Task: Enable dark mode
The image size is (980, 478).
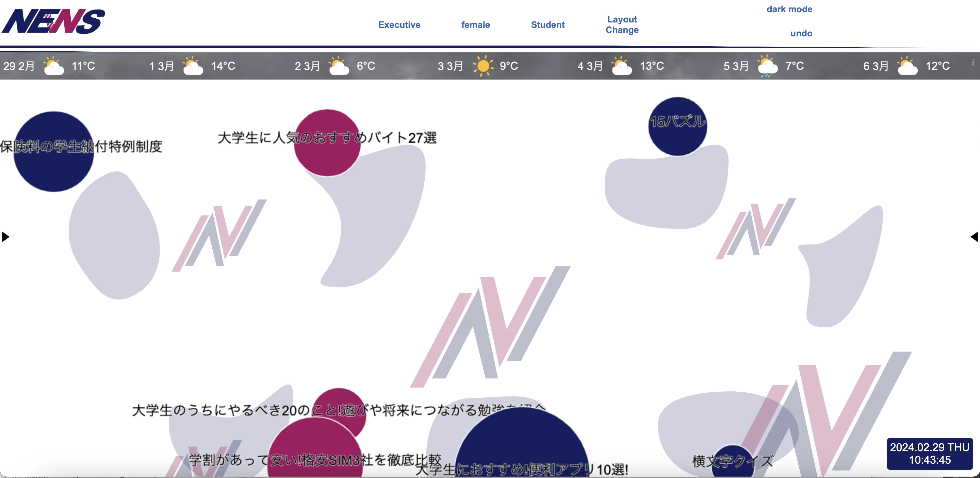Action: click(789, 9)
